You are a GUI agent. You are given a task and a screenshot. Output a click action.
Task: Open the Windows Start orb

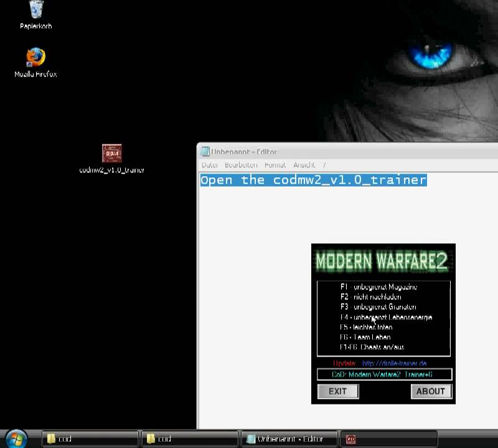pyautogui.click(x=16, y=439)
